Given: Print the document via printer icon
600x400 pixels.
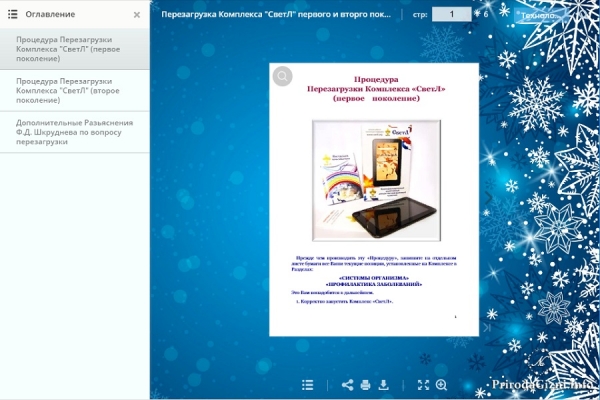Looking at the screenshot, I should click(x=365, y=385).
